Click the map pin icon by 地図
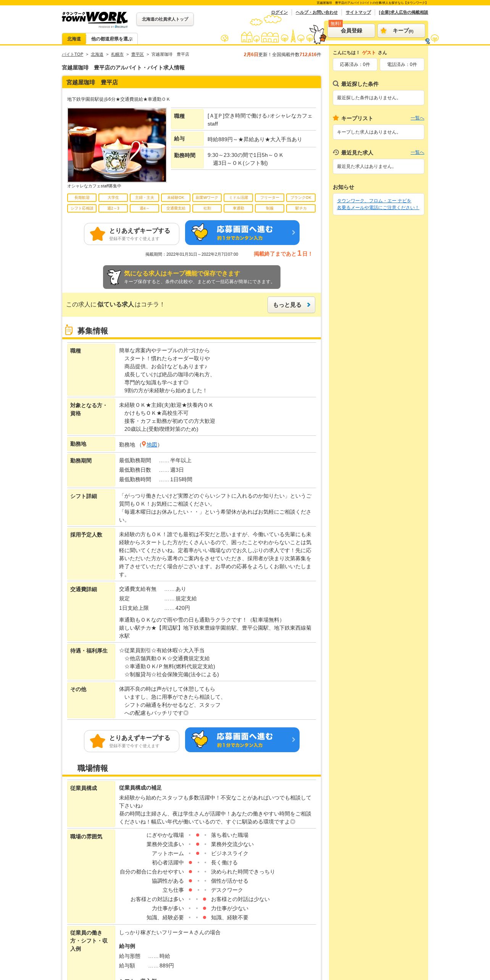The width and height of the screenshot is (490, 980). tap(144, 444)
